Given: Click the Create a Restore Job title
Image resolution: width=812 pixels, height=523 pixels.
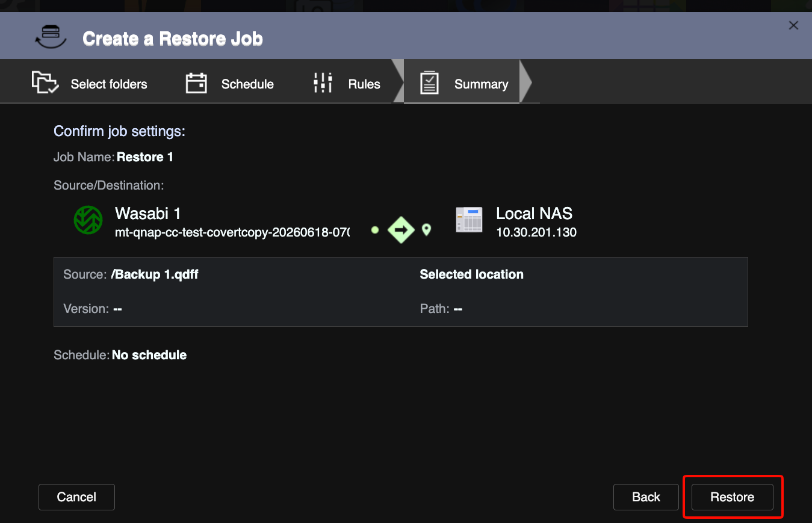Looking at the screenshot, I should [x=173, y=39].
